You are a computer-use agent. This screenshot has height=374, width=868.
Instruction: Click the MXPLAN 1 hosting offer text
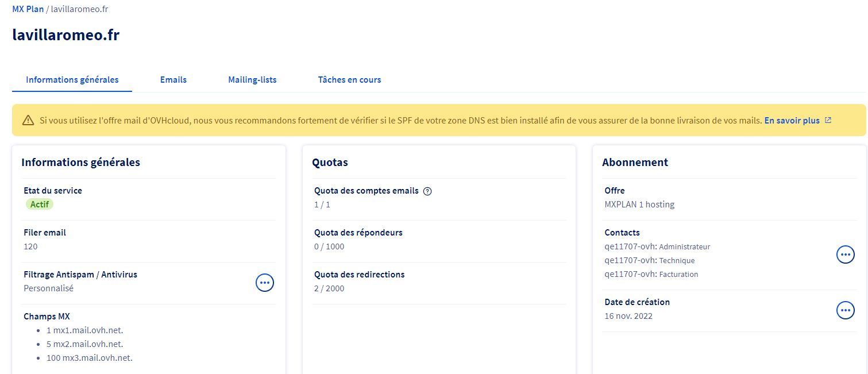tap(639, 205)
